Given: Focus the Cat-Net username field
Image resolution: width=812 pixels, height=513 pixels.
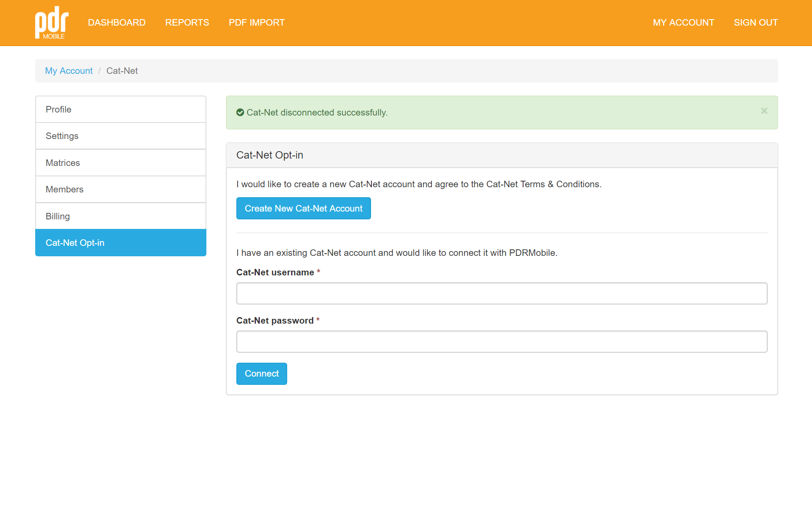Looking at the screenshot, I should [x=502, y=294].
